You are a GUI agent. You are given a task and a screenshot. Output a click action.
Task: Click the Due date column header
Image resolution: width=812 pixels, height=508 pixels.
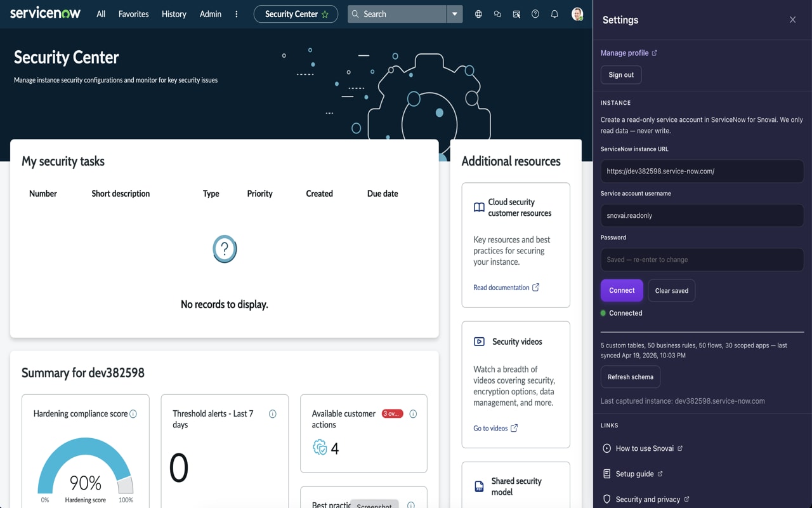click(x=383, y=194)
